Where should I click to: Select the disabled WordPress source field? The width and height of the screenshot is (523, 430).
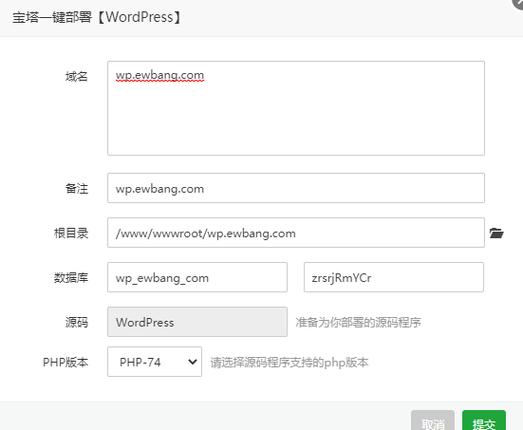point(197,322)
